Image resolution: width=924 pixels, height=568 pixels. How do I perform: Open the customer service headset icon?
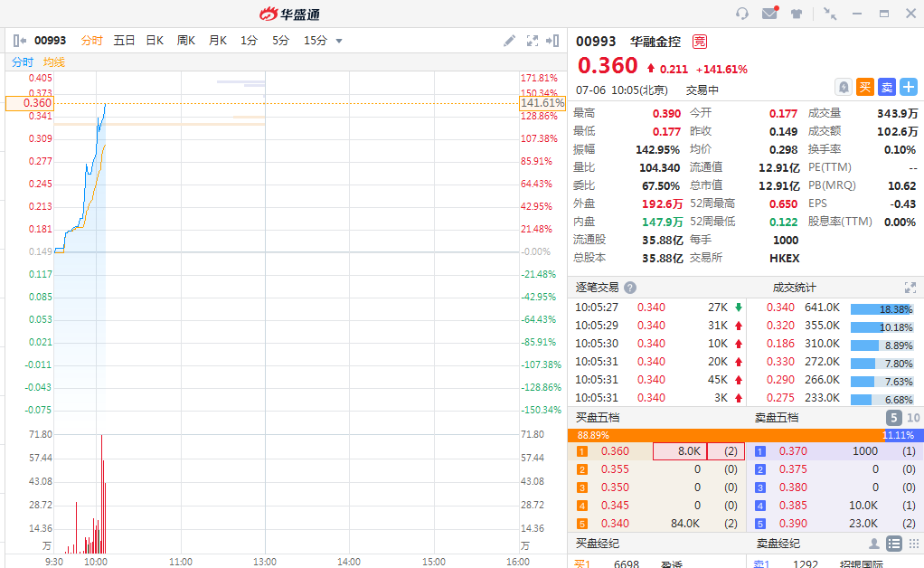pos(742,14)
